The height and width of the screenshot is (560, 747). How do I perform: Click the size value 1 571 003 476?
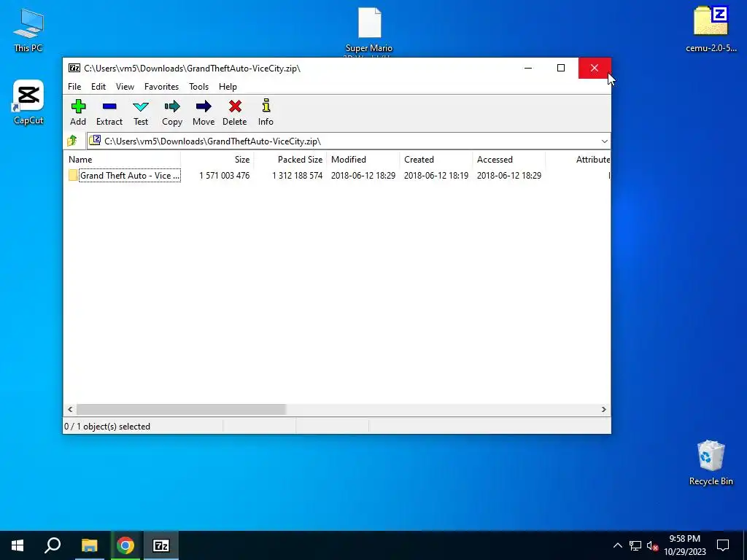click(x=225, y=175)
